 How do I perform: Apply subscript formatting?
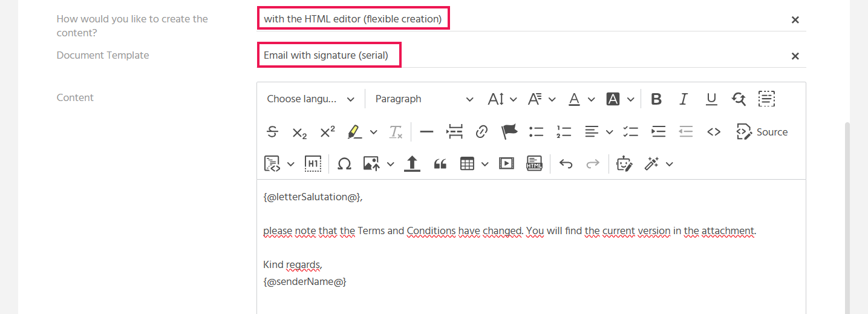300,132
